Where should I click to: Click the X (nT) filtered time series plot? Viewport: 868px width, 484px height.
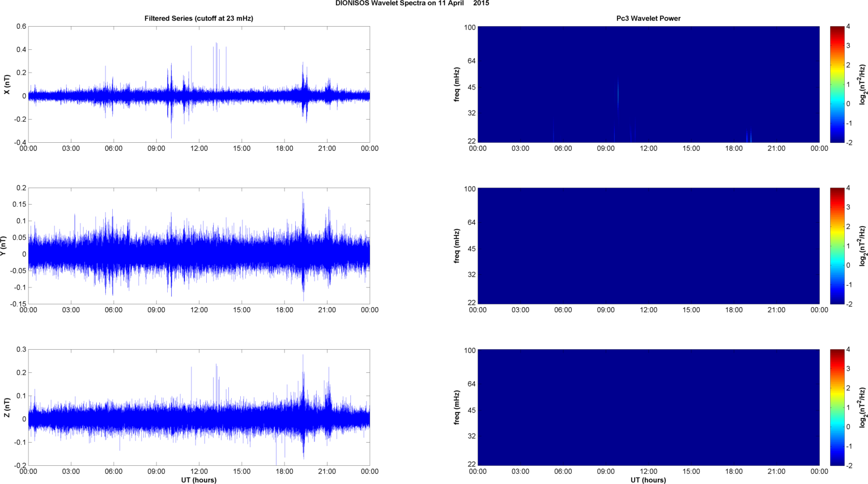pyautogui.click(x=199, y=84)
